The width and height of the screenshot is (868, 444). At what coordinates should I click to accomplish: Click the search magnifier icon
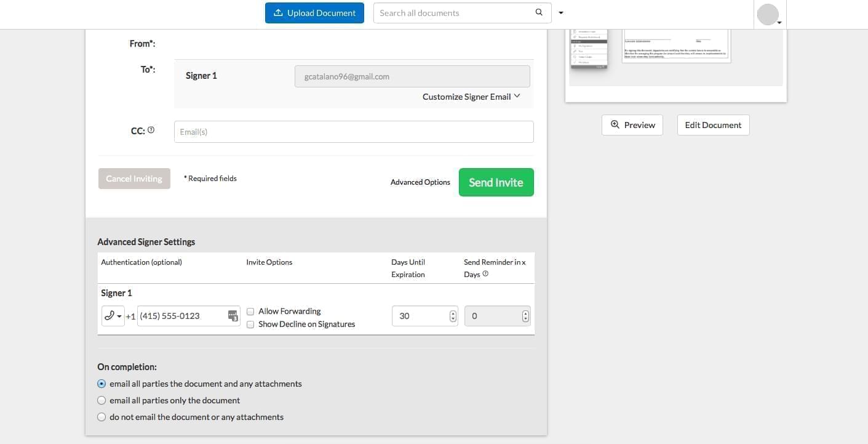(x=539, y=13)
